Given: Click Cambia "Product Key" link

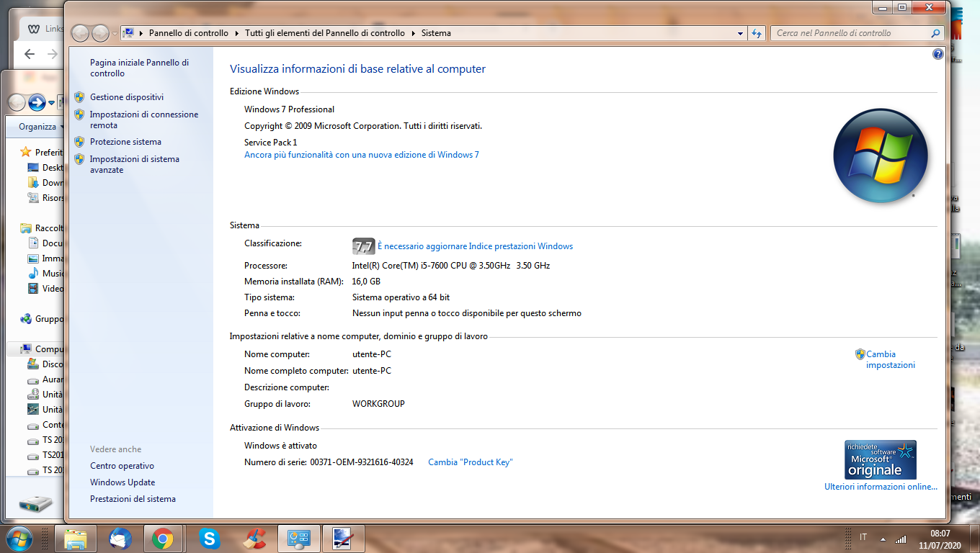Looking at the screenshot, I should [x=471, y=462].
